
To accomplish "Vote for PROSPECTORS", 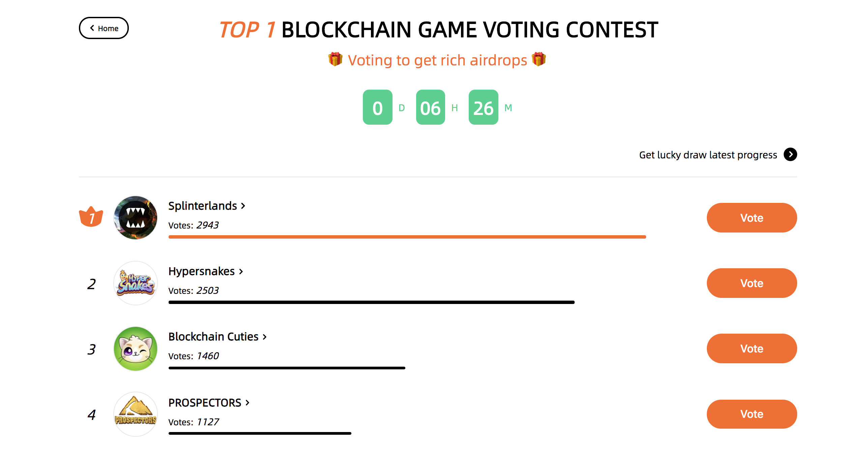I will (x=752, y=414).
